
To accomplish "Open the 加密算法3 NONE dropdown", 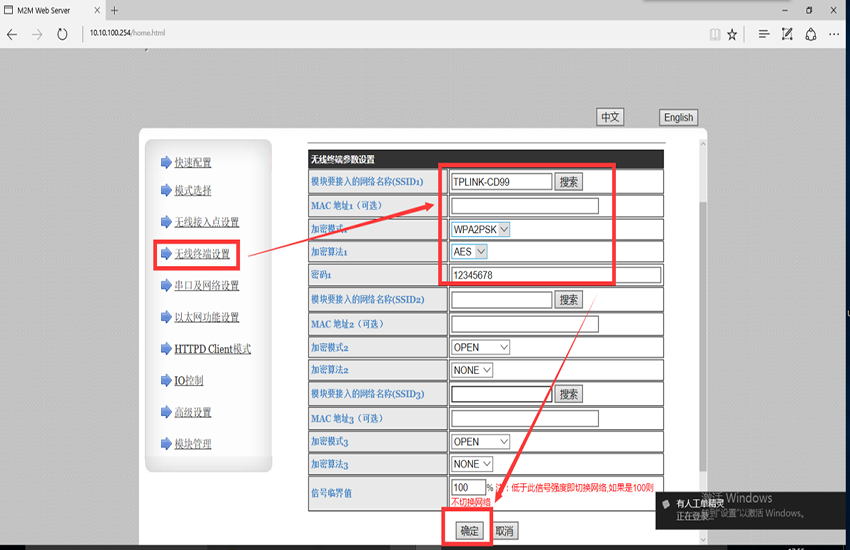I will [x=472, y=464].
